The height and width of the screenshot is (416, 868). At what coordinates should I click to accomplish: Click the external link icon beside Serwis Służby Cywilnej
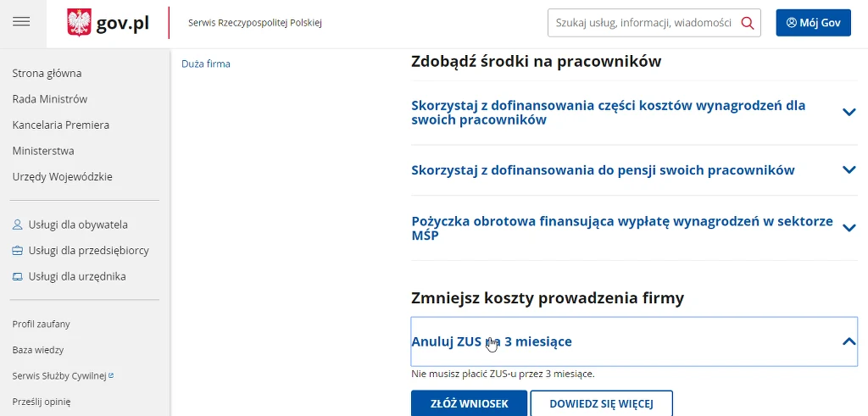[111, 375]
